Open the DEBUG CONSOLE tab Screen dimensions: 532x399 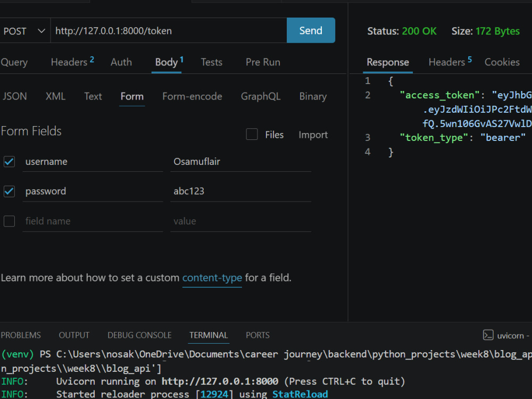tap(139, 335)
